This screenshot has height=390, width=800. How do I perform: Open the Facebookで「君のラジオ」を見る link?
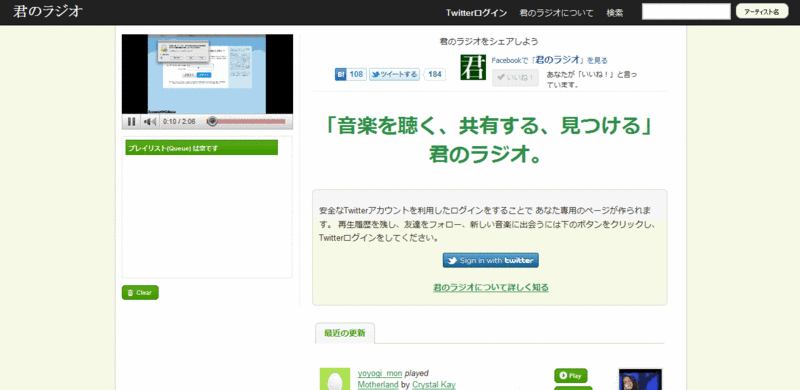[549, 60]
